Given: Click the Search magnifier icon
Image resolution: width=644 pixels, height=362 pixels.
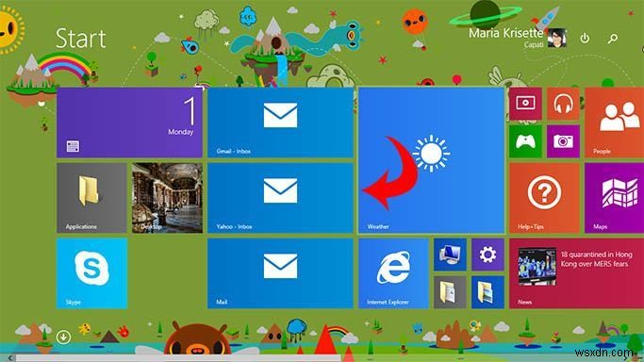Looking at the screenshot, I should [x=613, y=39].
